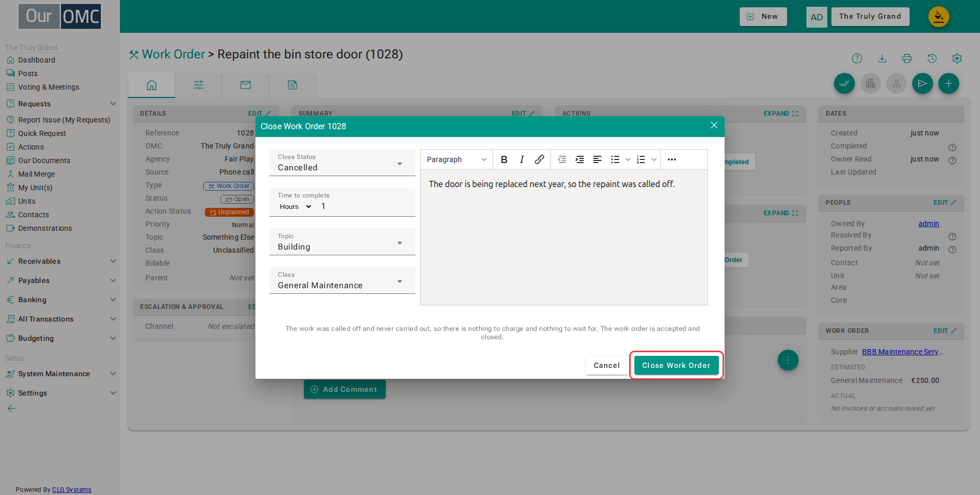Expand numbered list style options
The image size is (980, 495).
(654, 159)
